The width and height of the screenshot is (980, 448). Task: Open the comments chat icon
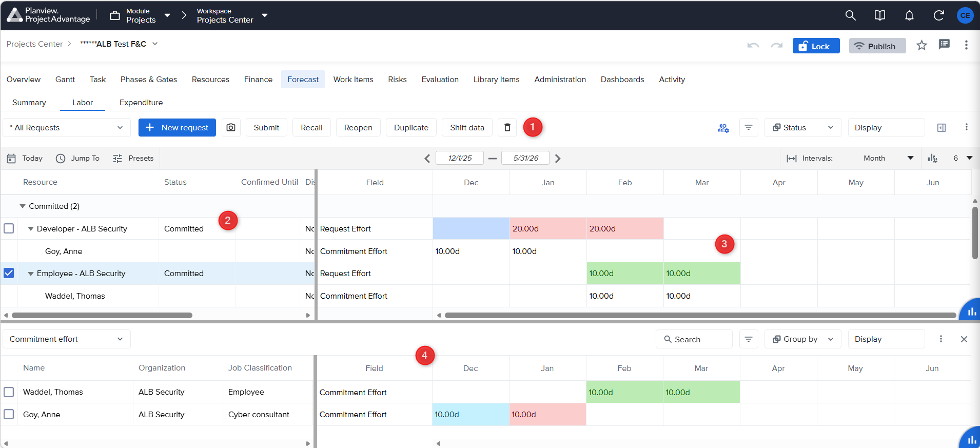(944, 45)
